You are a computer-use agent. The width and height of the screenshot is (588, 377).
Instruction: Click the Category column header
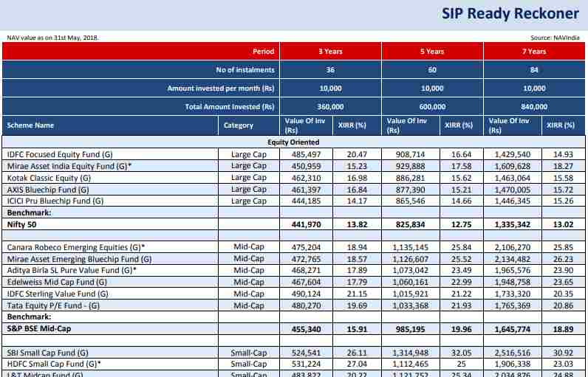tap(239, 125)
